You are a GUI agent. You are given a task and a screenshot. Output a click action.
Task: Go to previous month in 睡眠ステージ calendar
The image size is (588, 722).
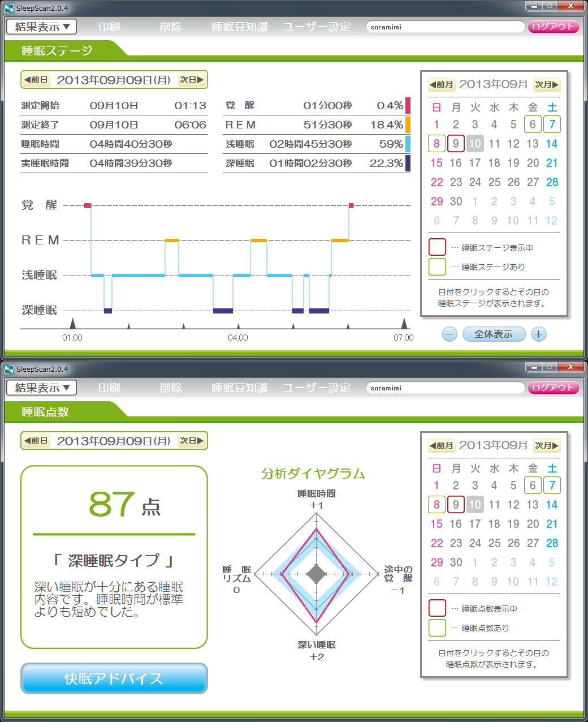[x=441, y=84]
